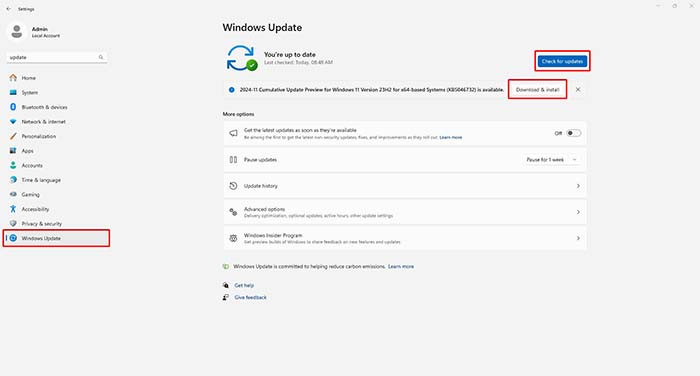700x376 pixels.
Task: Open Update history via its chevron
Action: point(578,186)
